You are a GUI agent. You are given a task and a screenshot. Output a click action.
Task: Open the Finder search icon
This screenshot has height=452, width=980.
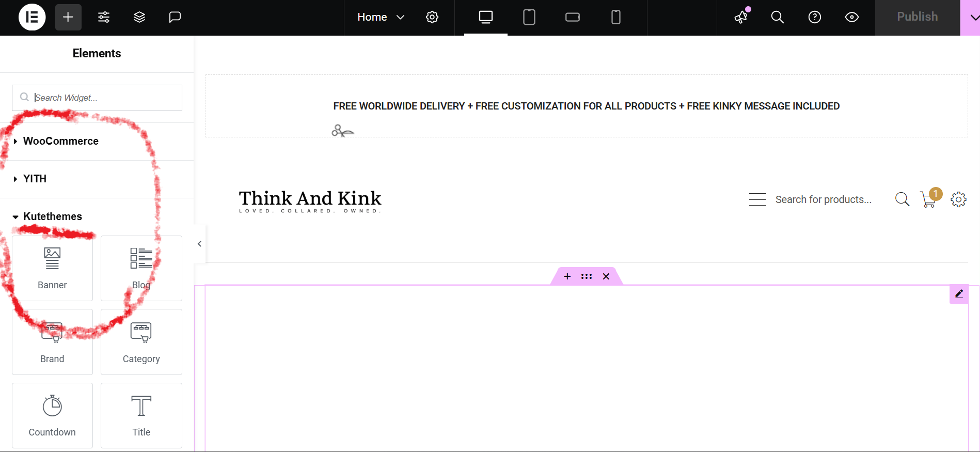pyautogui.click(x=778, y=17)
